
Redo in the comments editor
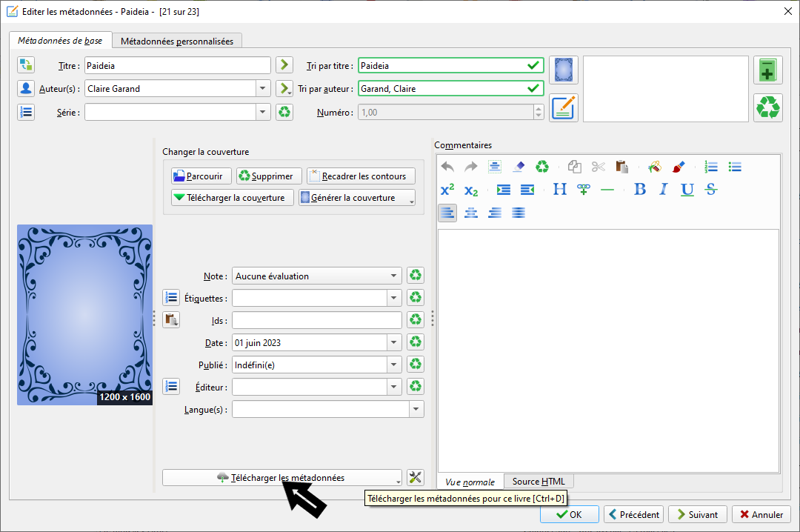(470, 167)
